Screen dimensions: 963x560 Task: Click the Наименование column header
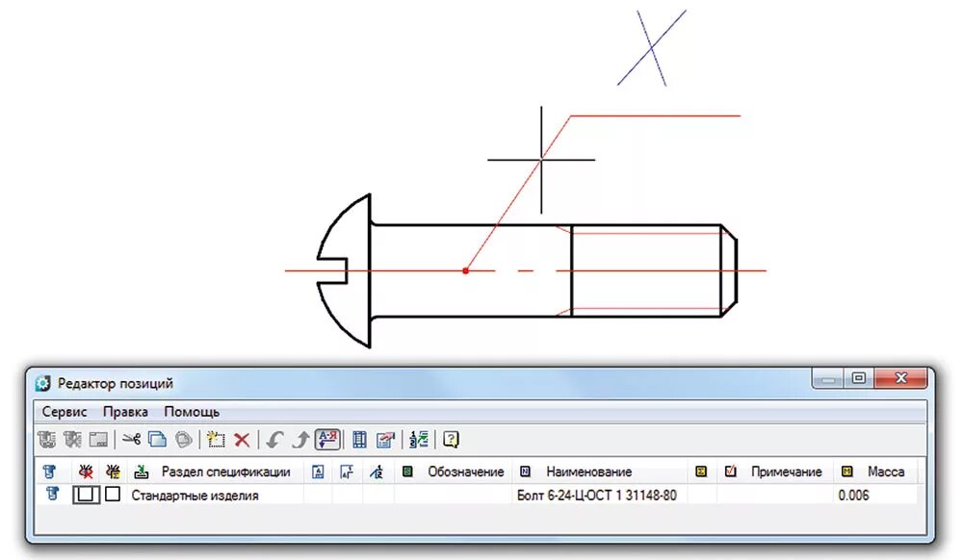[x=589, y=471]
